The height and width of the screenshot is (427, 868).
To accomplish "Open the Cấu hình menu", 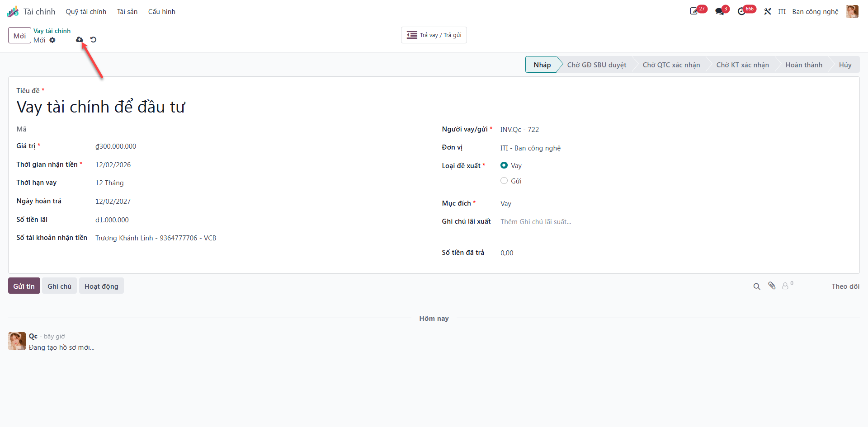I will 162,12.
